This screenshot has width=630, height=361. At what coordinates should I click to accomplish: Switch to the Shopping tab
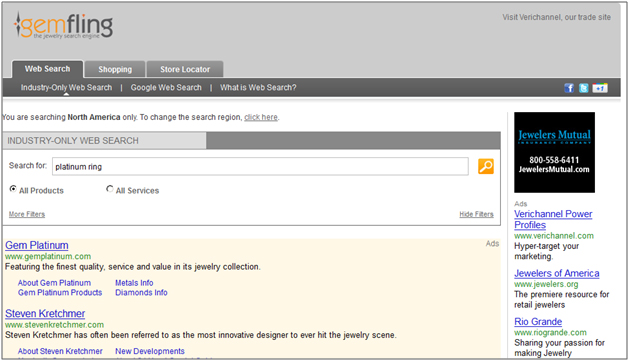tap(115, 69)
